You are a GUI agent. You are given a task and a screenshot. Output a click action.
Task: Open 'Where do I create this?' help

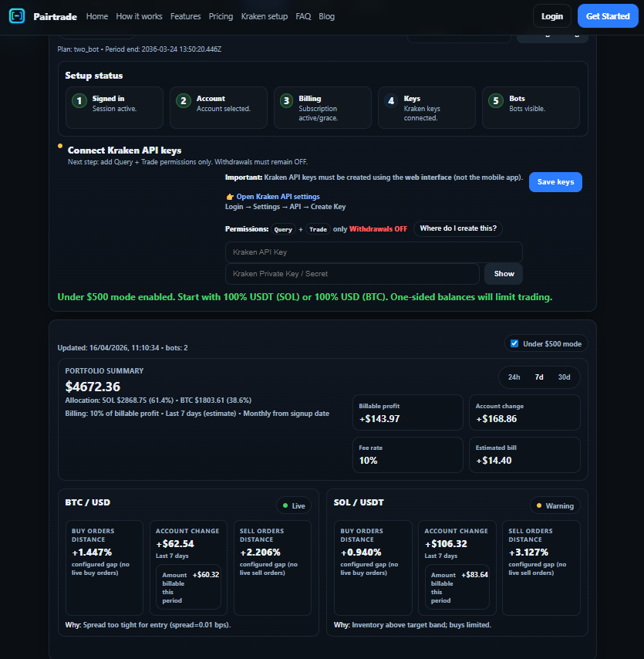click(457, 229)
